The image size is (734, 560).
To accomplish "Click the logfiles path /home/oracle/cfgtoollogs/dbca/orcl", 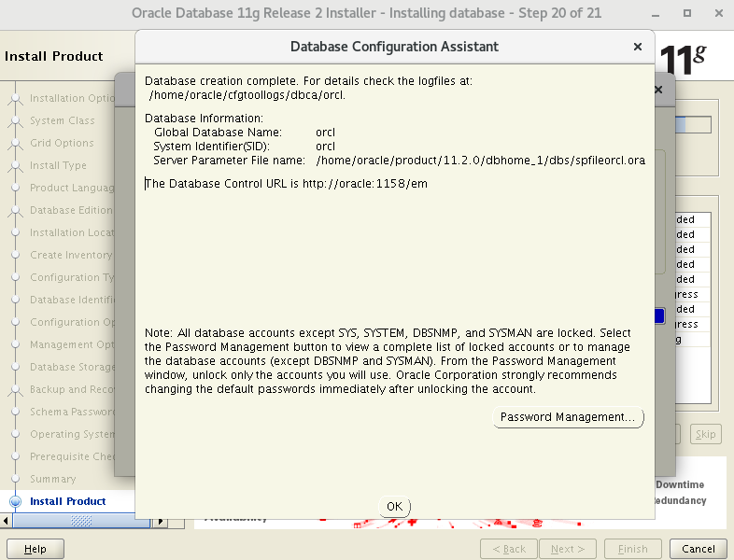I will click(x=247, y=95).
